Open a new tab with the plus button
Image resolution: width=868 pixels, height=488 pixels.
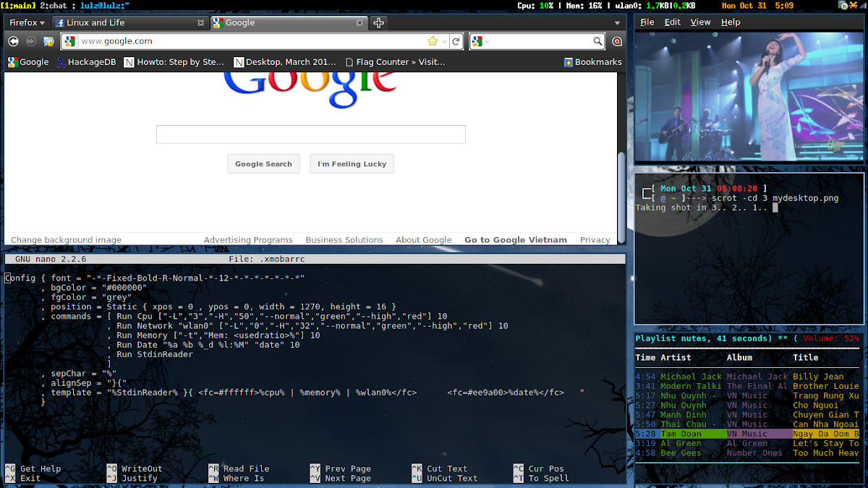[378, 22]
